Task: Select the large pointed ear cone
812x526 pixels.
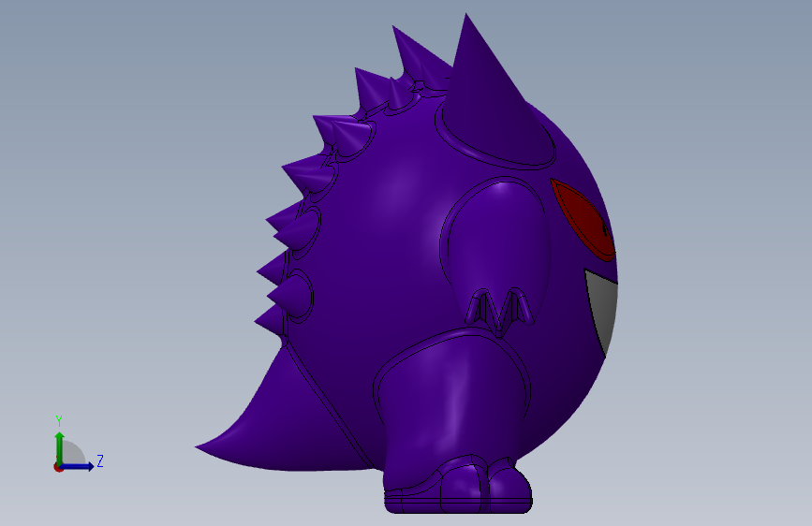Action: [x=490, y=98]
